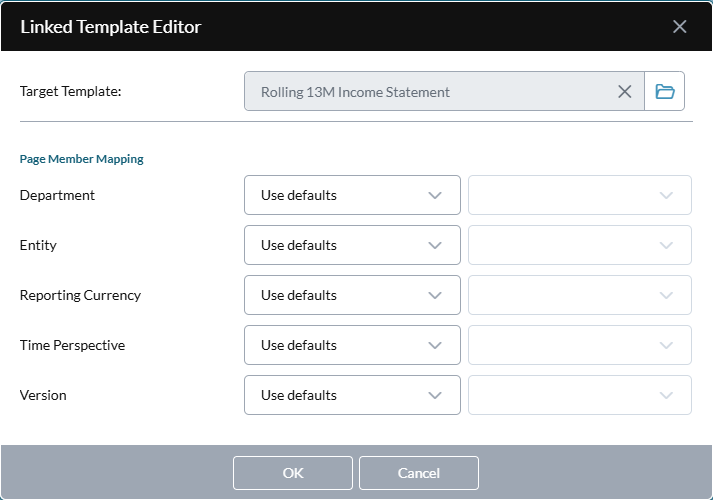713x500 pixels.
Task: Open the Target Template folder browser
Action: [665, 92]
